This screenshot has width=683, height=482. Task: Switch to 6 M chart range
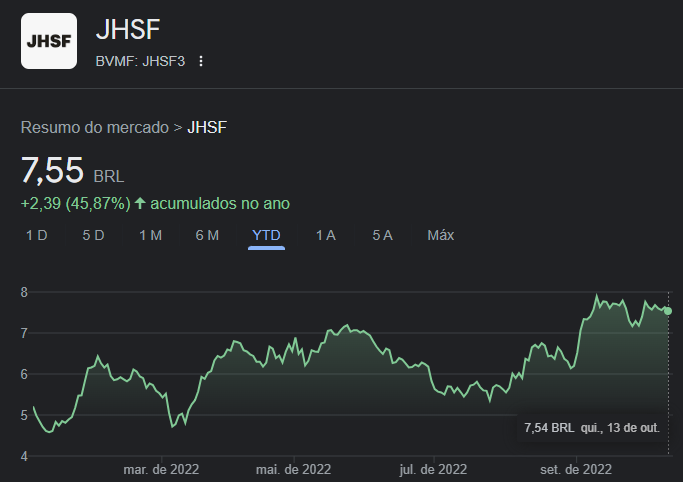click(207, 236)
